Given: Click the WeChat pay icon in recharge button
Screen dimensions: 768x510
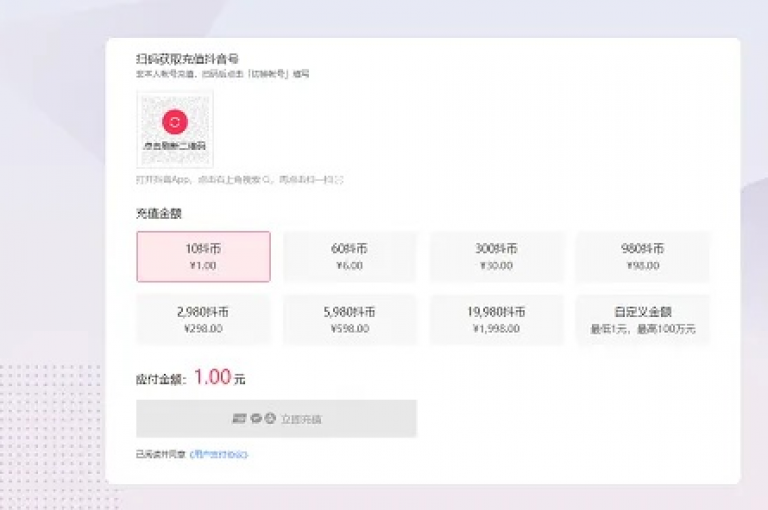Looking at the screenshot, I should click(x=256, y=418).
